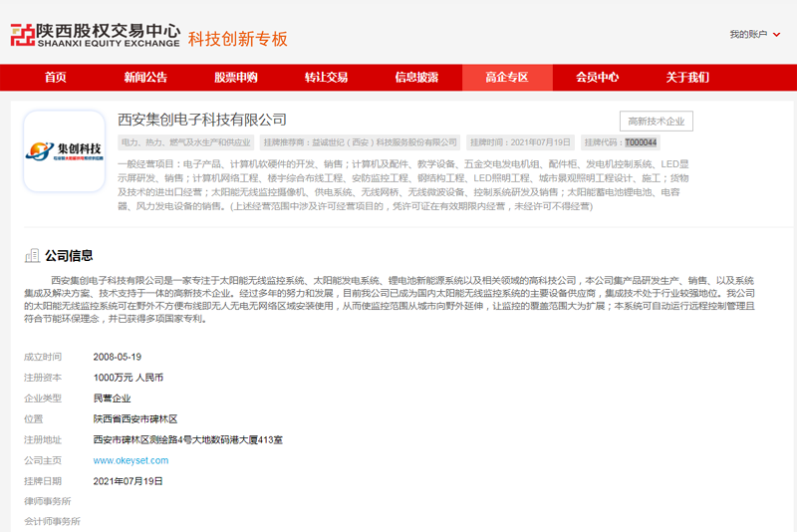Click the 高新技术企业 badge button

(x=656, y=122)
